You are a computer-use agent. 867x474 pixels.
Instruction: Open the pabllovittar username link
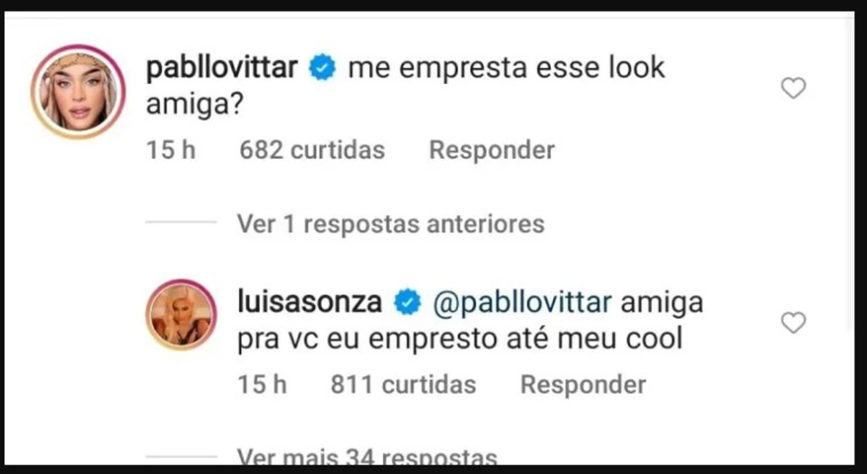click(222, 67)
